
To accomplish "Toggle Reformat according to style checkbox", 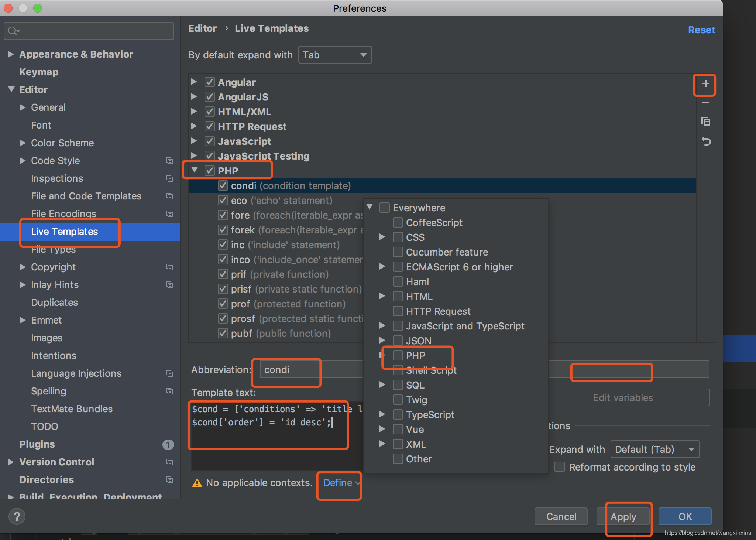I will [560, 467].
